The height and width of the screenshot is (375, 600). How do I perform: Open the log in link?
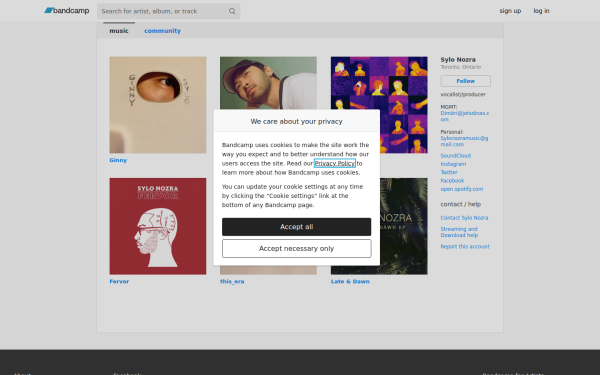coord(541,11)
